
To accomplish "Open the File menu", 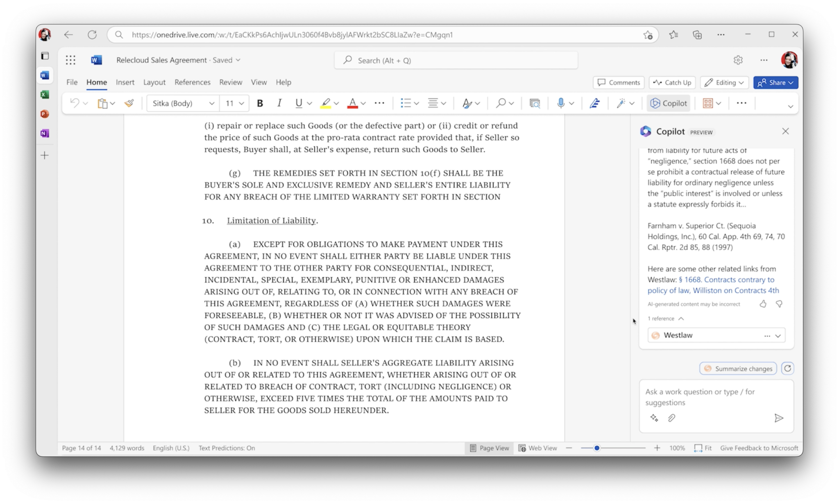I will (72, 82).
